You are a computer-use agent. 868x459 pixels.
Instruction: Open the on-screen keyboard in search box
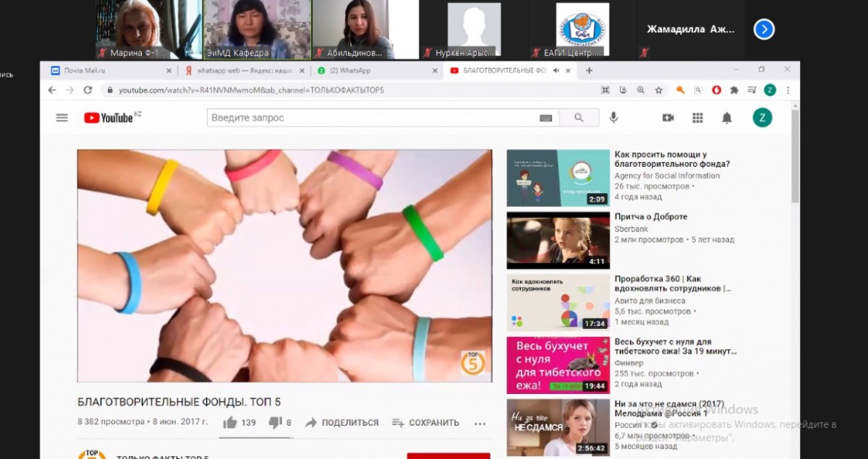tap(545, 118)
